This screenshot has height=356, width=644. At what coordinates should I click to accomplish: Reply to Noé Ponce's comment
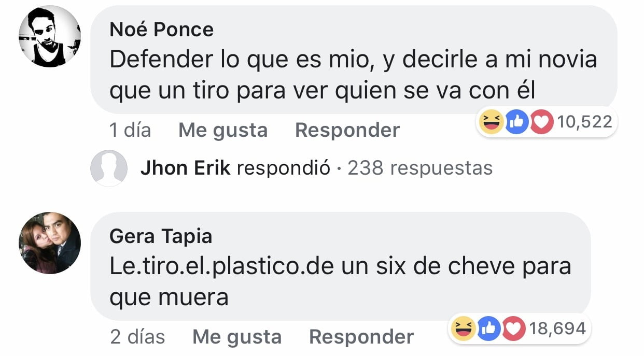pos(347,130)
